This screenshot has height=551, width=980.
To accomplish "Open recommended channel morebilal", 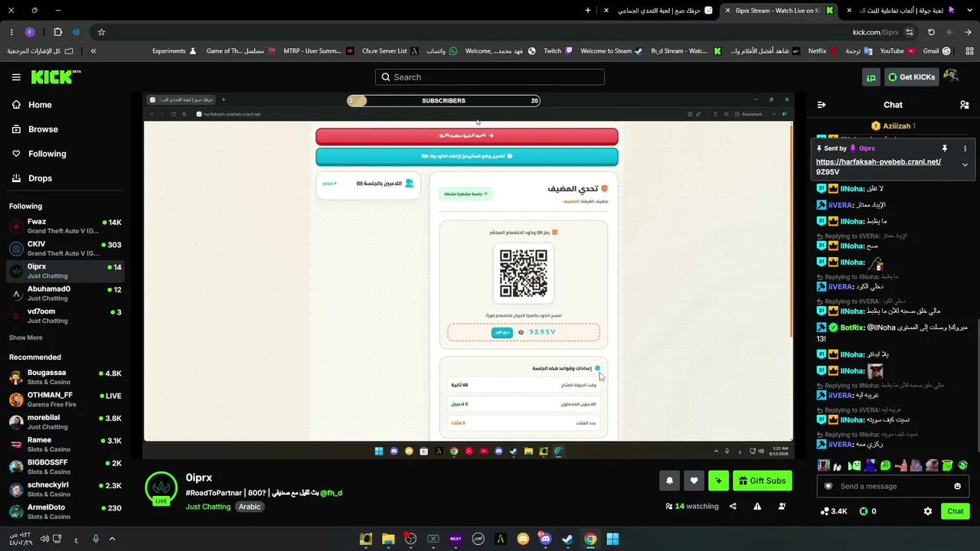I will (x=65, y=422).
